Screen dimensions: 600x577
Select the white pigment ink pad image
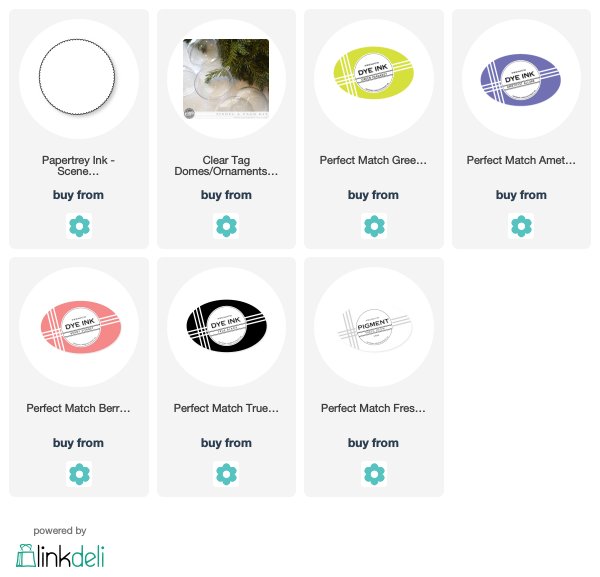(374, 329)
